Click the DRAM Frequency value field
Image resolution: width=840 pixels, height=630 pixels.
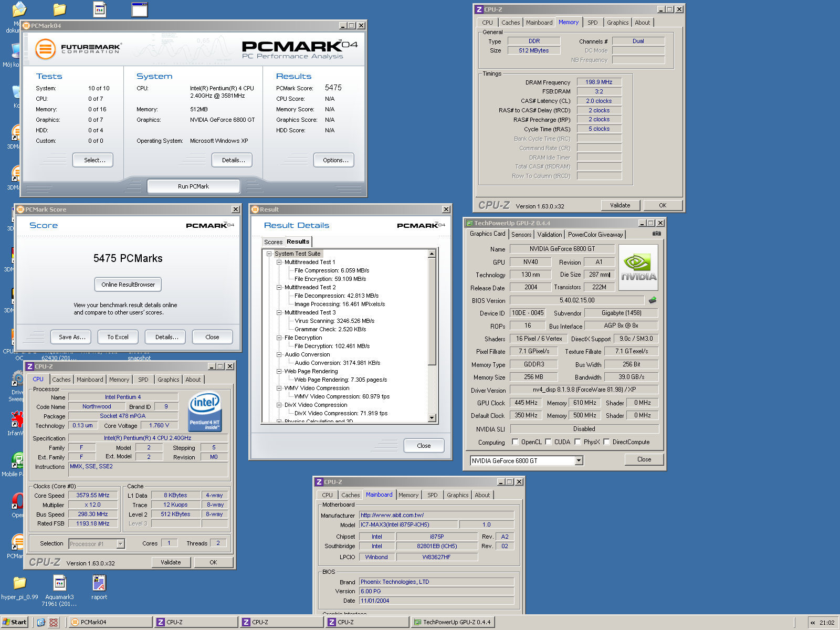coord(599,82)
